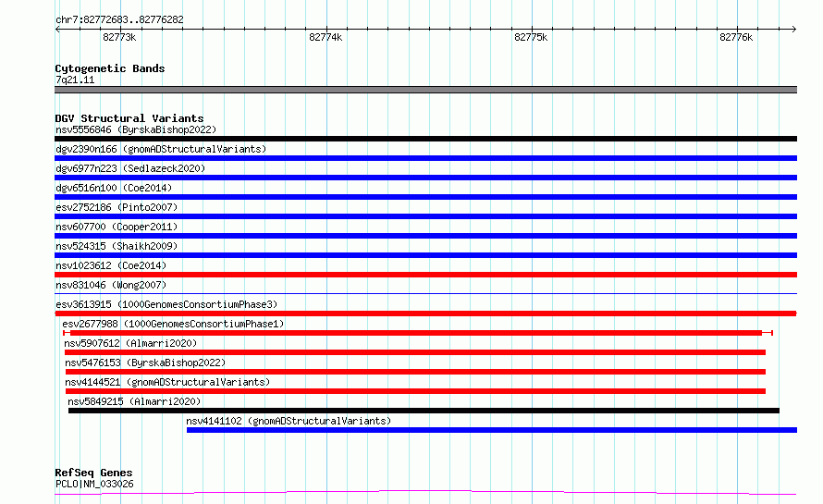Click the red bar under esv2677988
Screen dimensions: 823x504
click(418, 333)
